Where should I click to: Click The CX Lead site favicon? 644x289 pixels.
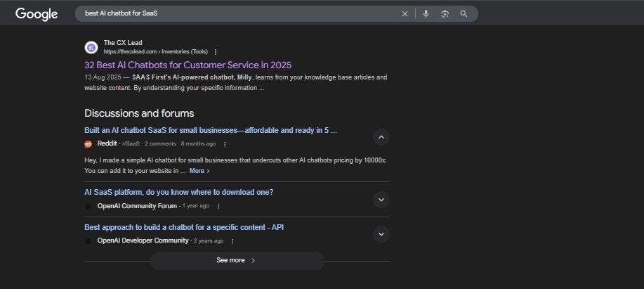coord(91,47)
